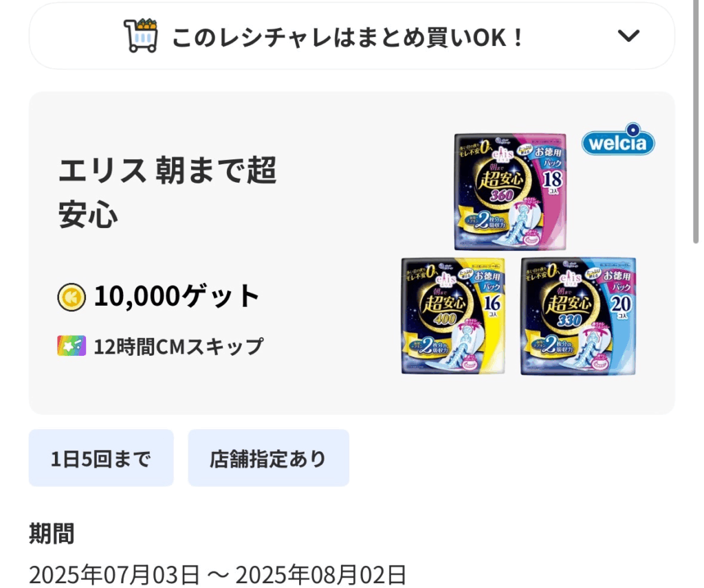Click the 期間 section heading
Viewport: 704px width, 588px height.
point(52,533)
